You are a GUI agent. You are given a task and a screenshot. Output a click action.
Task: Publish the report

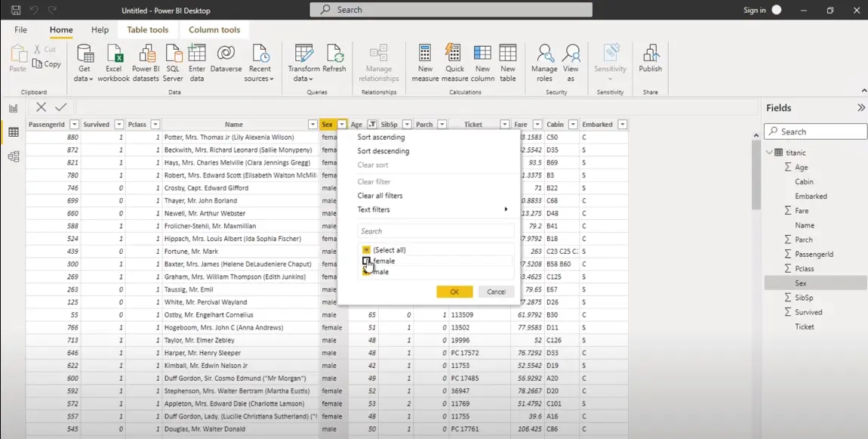(650, 59)
